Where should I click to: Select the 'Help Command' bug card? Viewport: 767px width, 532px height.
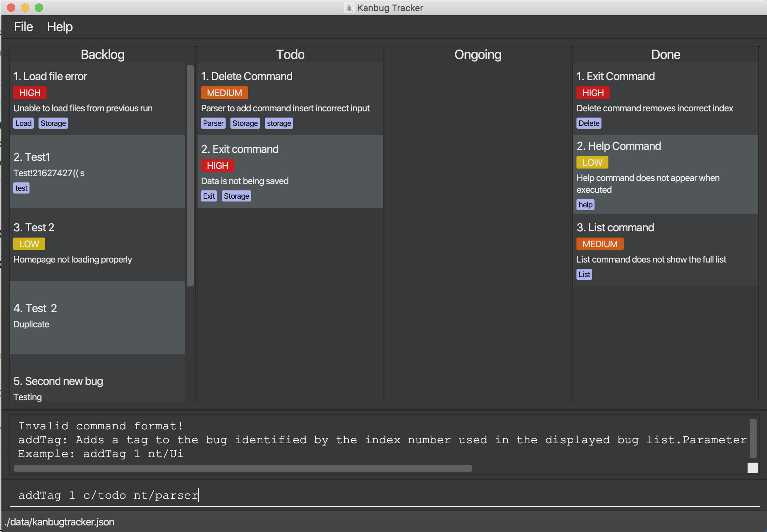(x=666, y=174)
